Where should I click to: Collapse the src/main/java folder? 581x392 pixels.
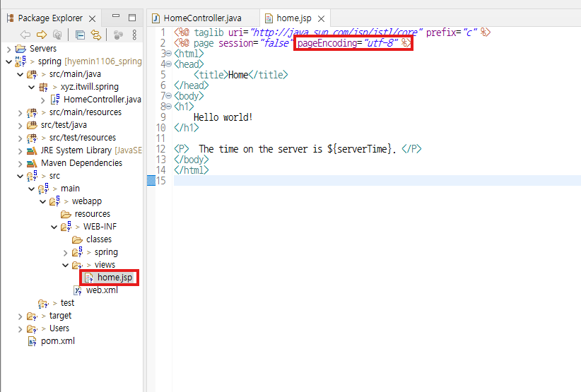pos(20,74)
